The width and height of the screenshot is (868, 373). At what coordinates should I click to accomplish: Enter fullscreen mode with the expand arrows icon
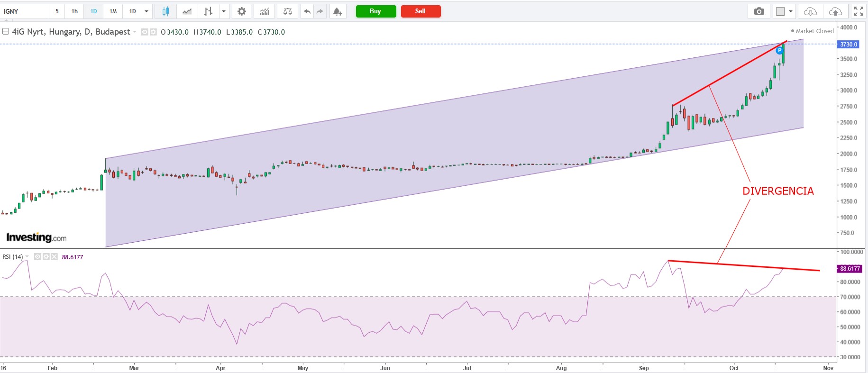coord(858,11)
